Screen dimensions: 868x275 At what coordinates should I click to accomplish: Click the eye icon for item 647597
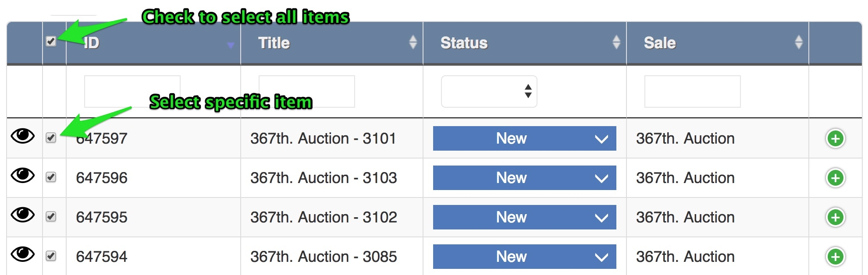[23, 136]
